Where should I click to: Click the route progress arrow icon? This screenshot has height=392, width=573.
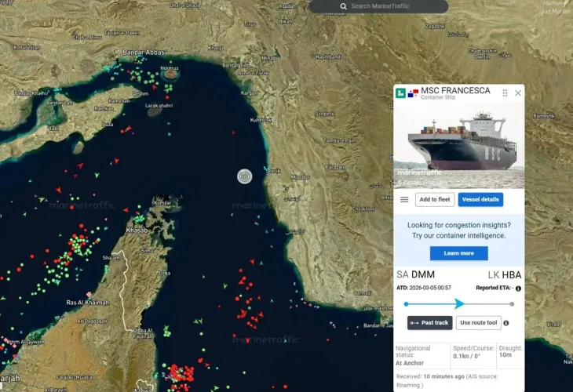[460, 303]
